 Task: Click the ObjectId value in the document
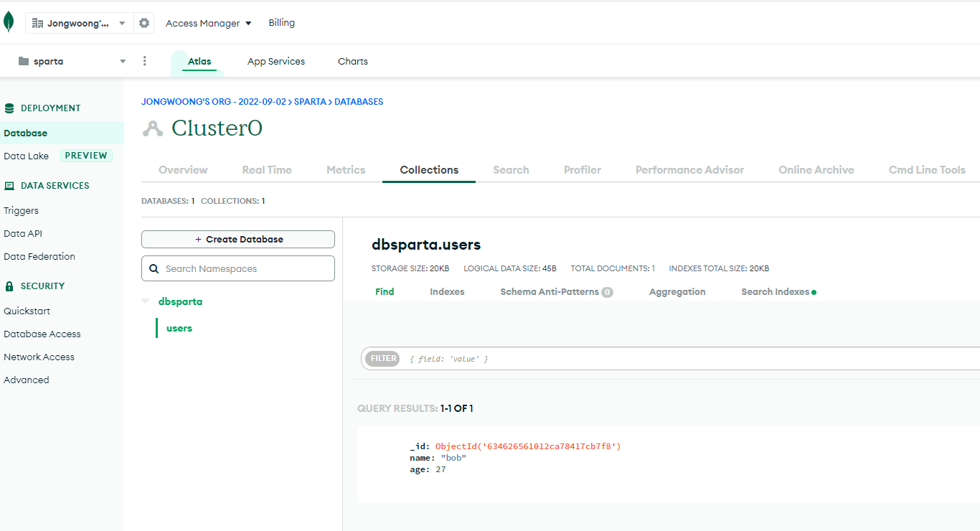pos(528,446)
